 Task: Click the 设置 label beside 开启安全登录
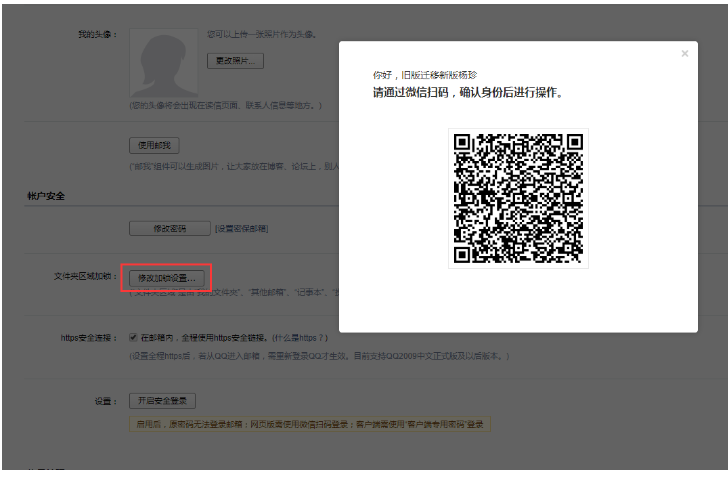(106, 401)
